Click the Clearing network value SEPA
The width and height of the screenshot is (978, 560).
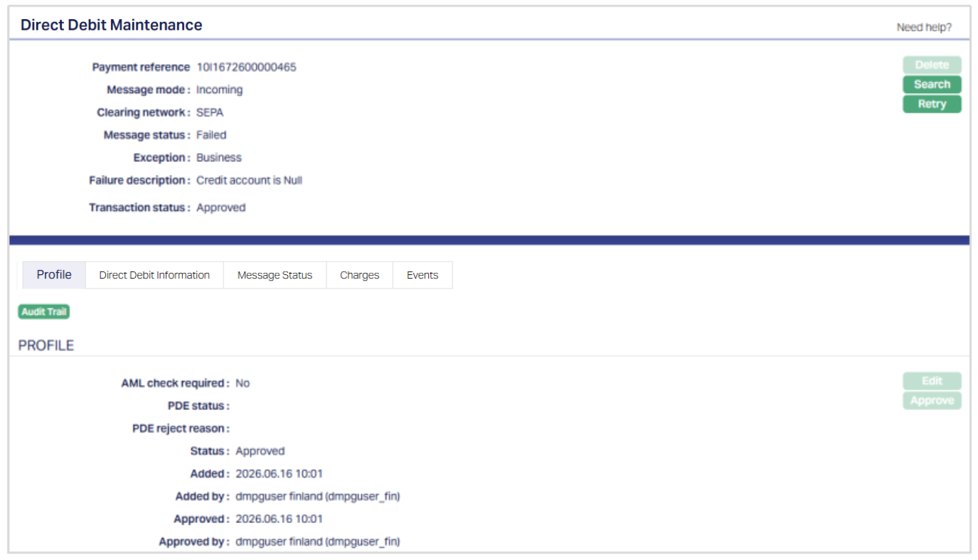click(210, 113)
